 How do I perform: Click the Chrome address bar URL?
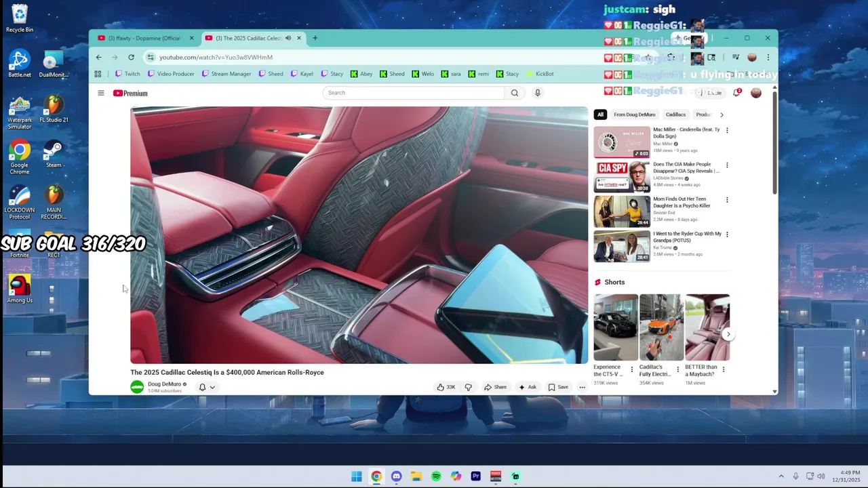click(x=216, y=58)
